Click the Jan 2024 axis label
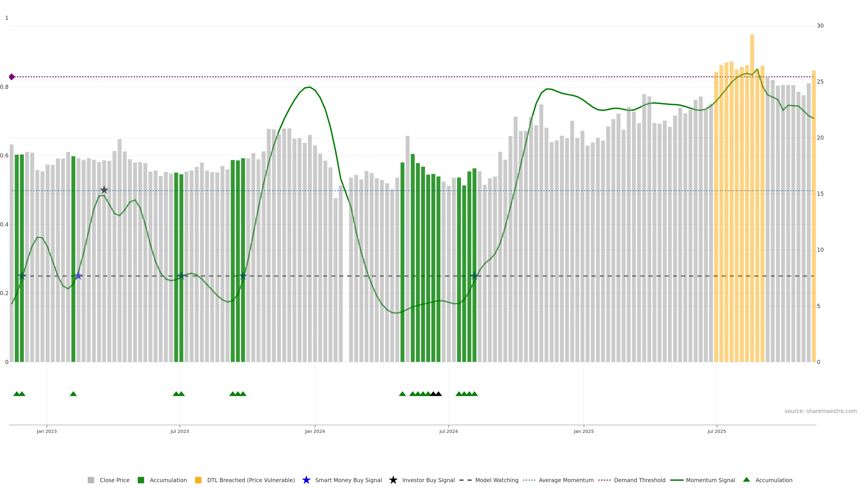Viewport: 868px width, 488px height. (315, 431)
